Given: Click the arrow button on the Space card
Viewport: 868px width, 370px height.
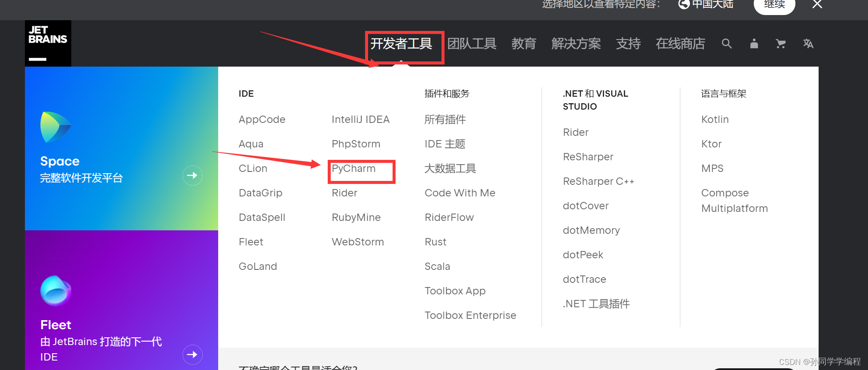Looking at the screenshot, I should click(x=192, y=175).
